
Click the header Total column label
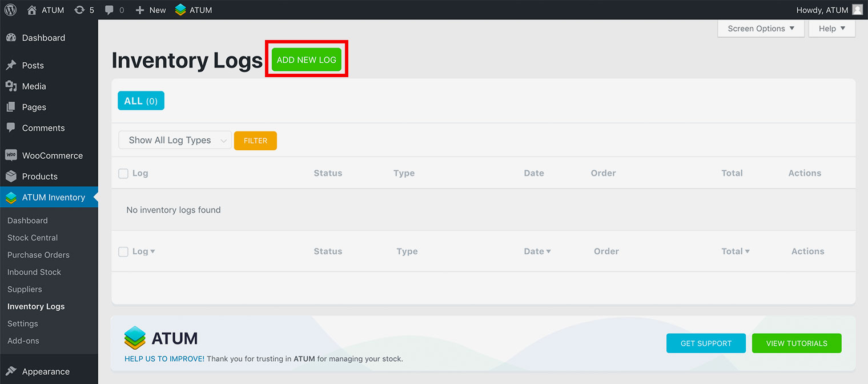tap(732, 173)
